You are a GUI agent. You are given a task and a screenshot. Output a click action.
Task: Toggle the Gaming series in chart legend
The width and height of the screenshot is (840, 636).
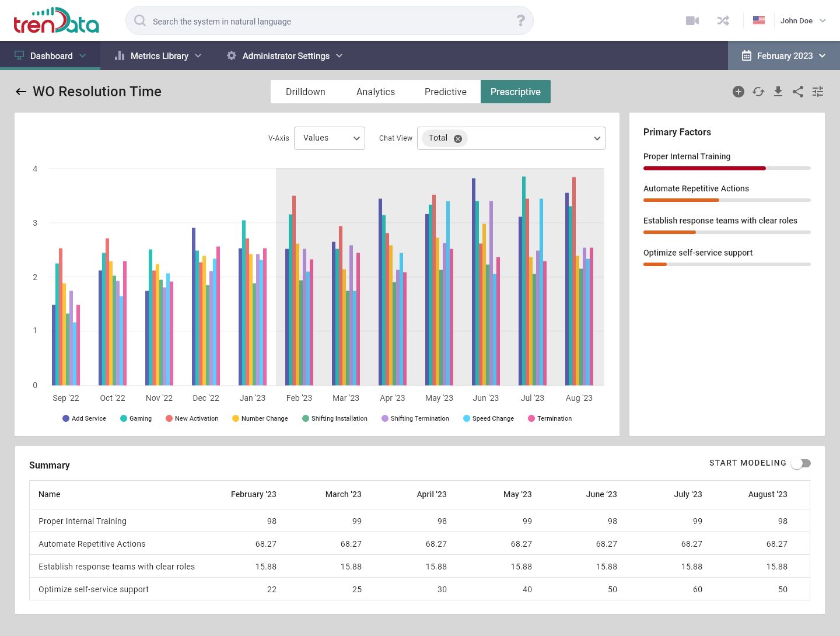pyautogui.click(x=136, y=418)
